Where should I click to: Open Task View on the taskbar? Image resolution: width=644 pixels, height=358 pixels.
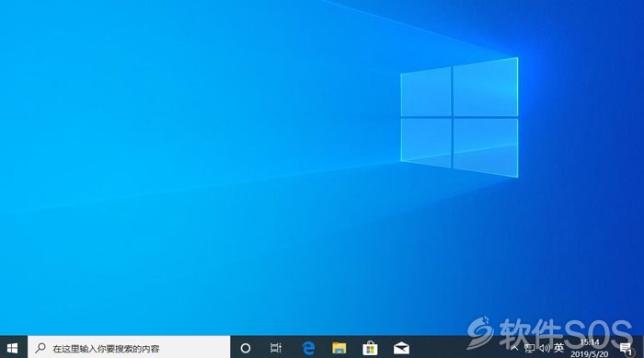pyautogui.click(x=276, y=348)
